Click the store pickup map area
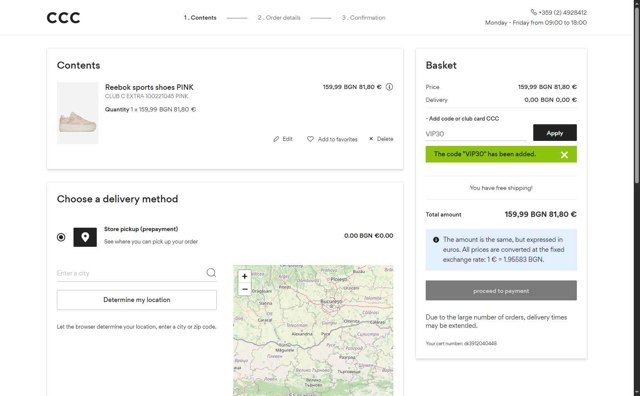 coord(313,331)
